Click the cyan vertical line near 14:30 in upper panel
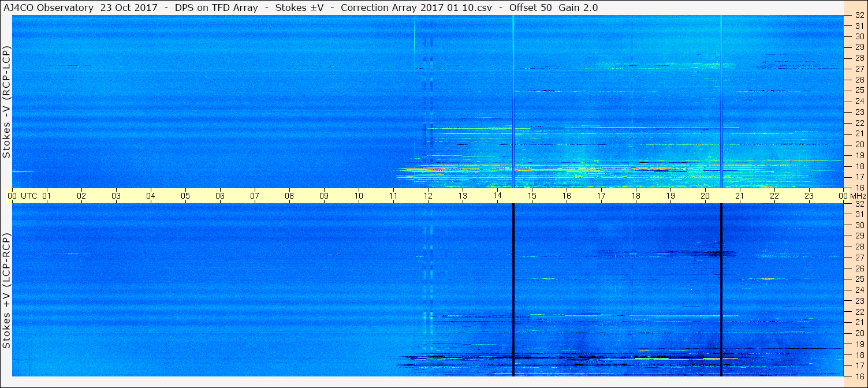Image resolution: width=868 pixels, height=388 pixels. point(513,101)
